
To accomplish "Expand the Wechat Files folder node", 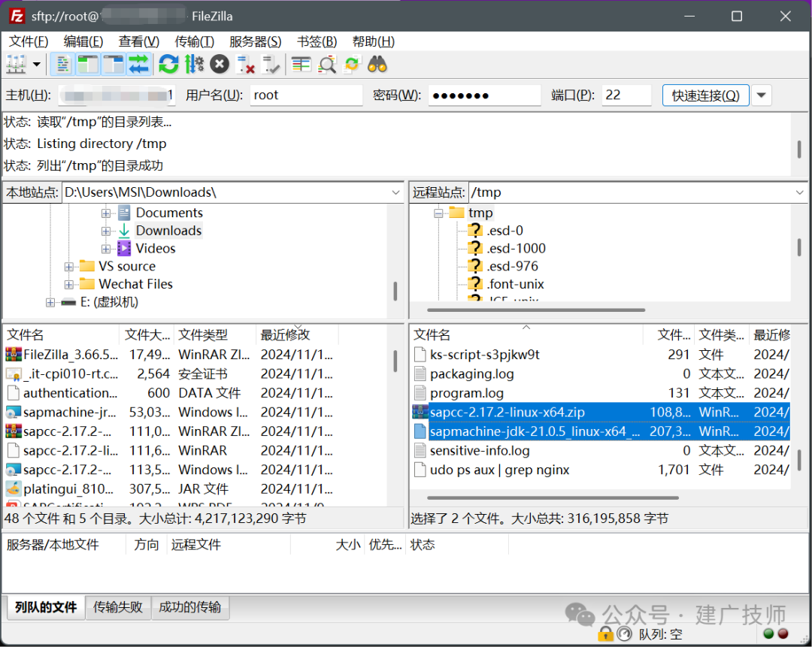I will [x=68, y=284].
